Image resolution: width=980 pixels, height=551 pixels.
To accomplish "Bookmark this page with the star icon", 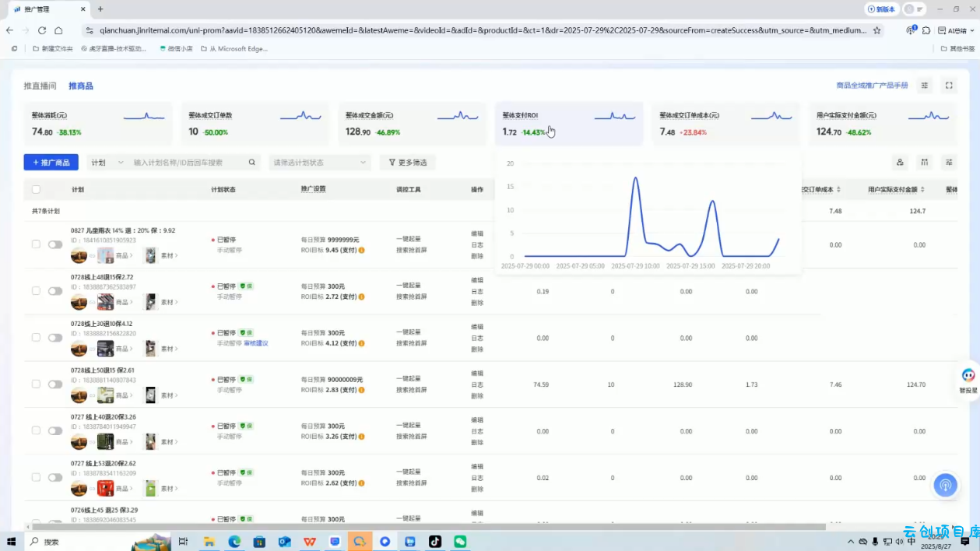I will tap(877, 30).
